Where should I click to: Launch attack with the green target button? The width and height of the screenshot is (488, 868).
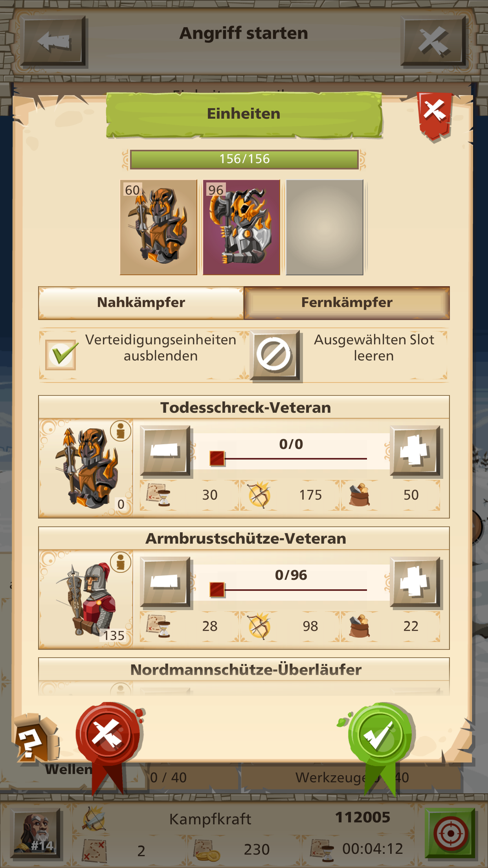pos(450,833)
